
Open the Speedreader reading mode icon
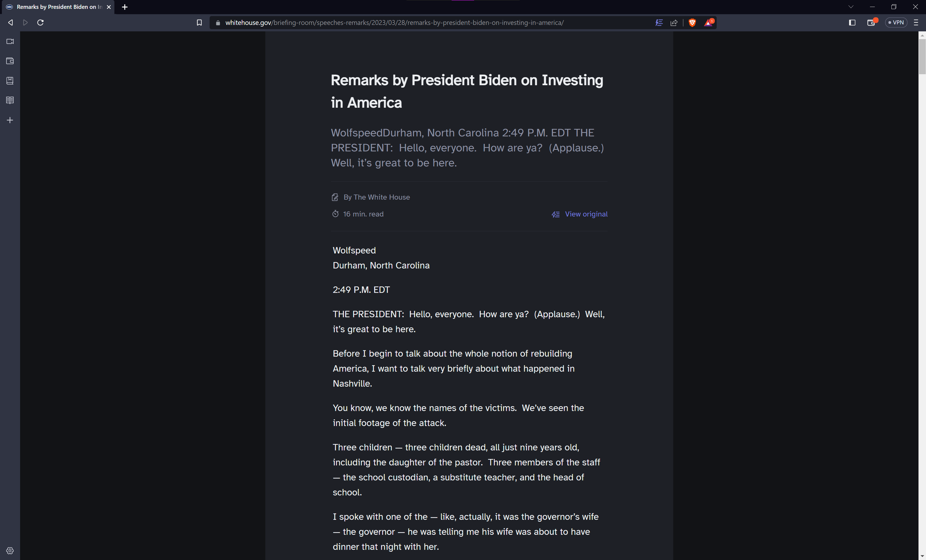tap(659, 23)
